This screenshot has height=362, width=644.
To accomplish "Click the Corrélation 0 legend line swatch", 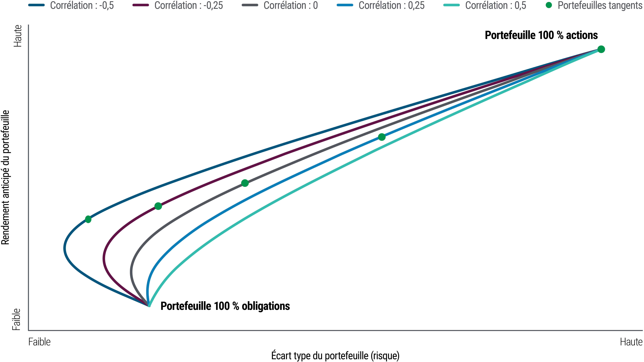I will coord(250,5).
